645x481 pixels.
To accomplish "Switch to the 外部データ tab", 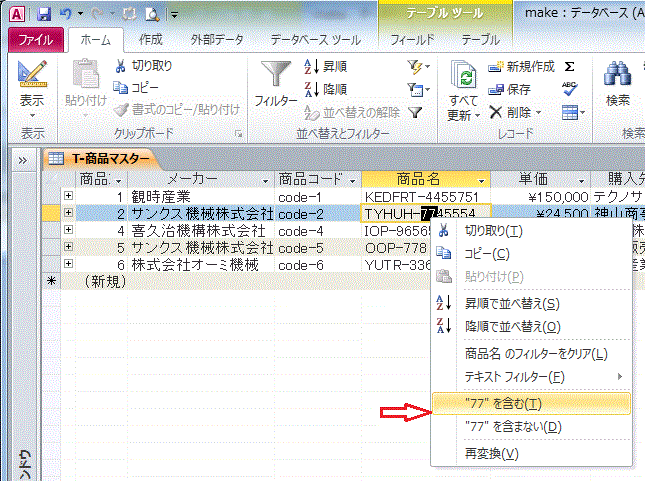I will click(x=217, y=40).
